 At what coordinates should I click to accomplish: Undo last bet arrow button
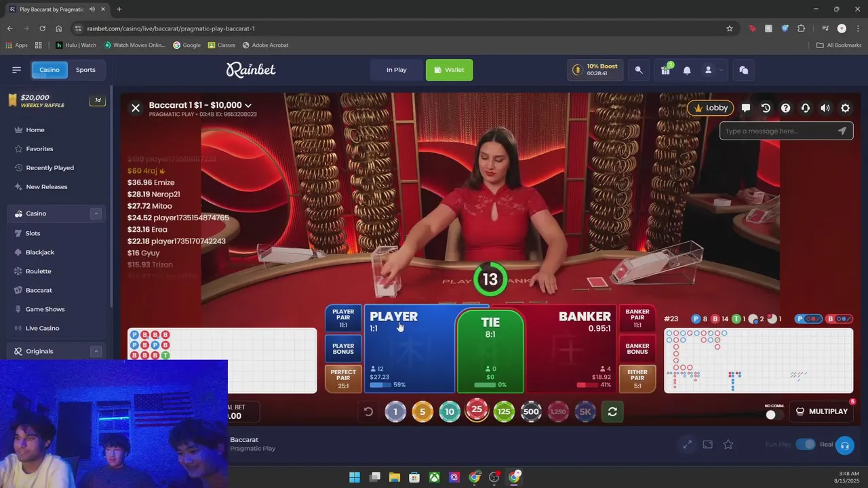point(368,411)
